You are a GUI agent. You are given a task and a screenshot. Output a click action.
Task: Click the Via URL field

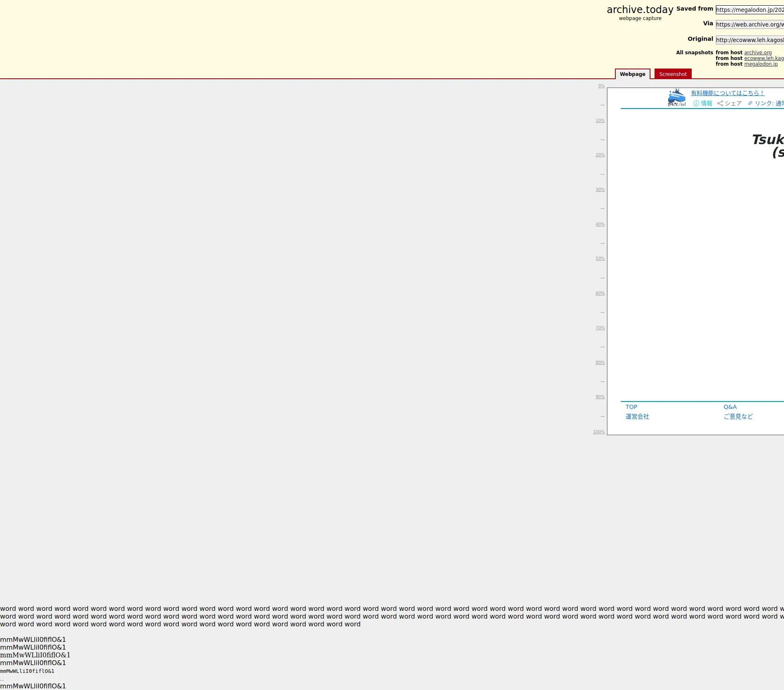pyautogui.click(x=750, y=24)
